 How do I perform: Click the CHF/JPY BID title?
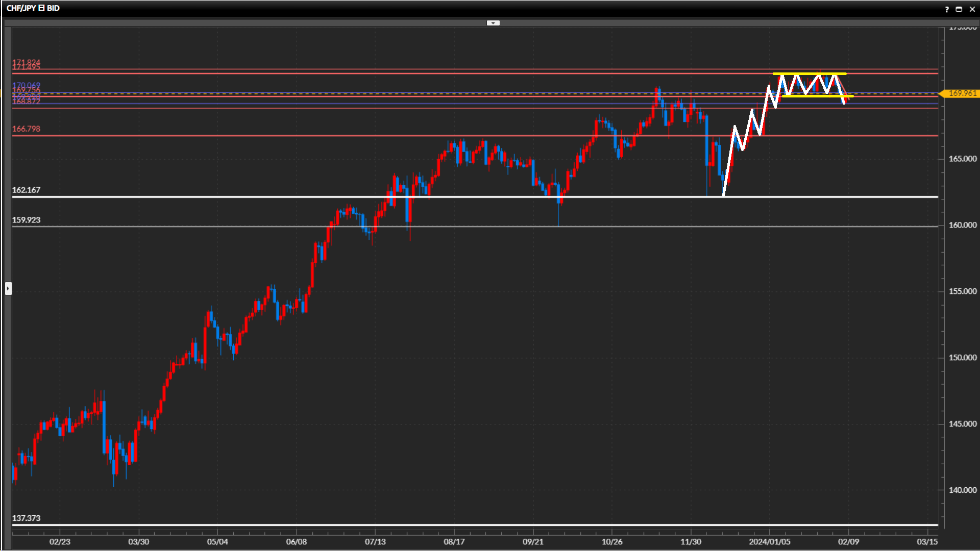pos(33,8)
